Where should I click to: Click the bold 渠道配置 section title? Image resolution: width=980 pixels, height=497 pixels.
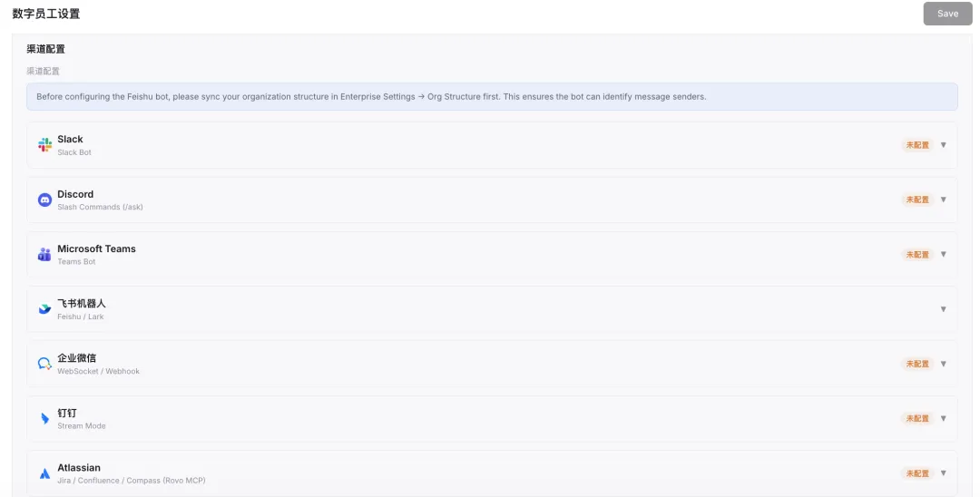[x=45, y=49]
